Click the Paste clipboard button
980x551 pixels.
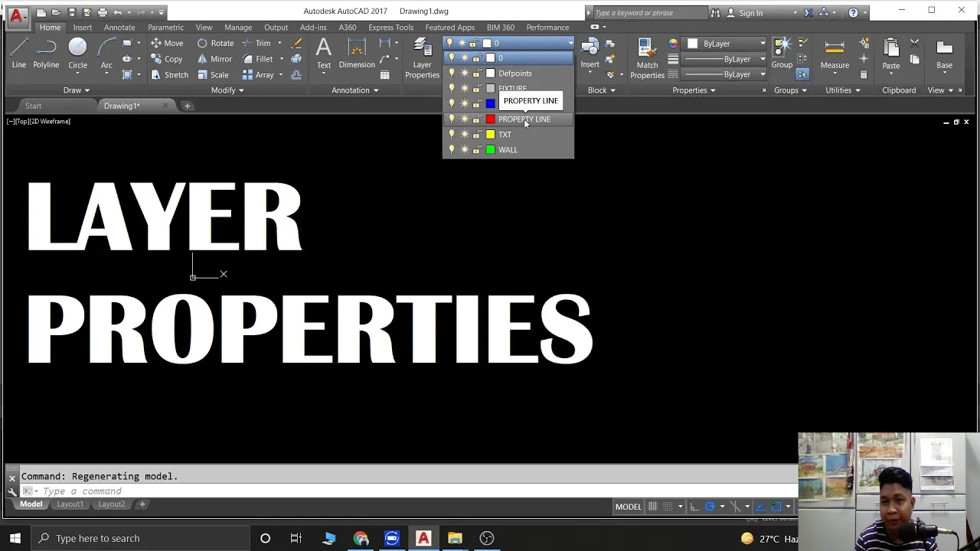(890, 55)
